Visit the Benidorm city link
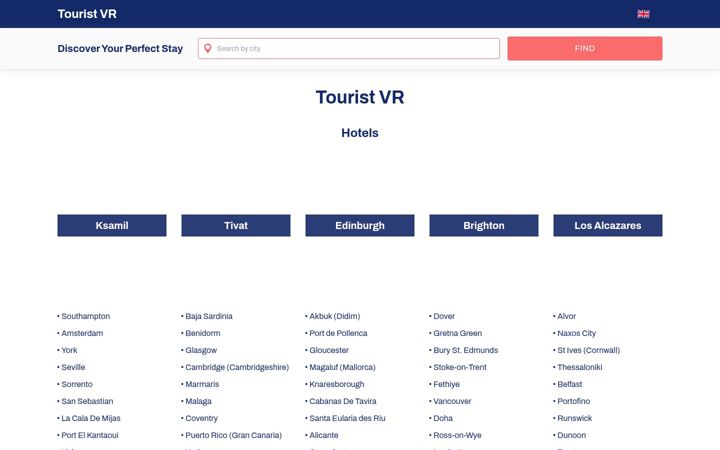Viewport: 720px width, 450px height. (203, 333)
